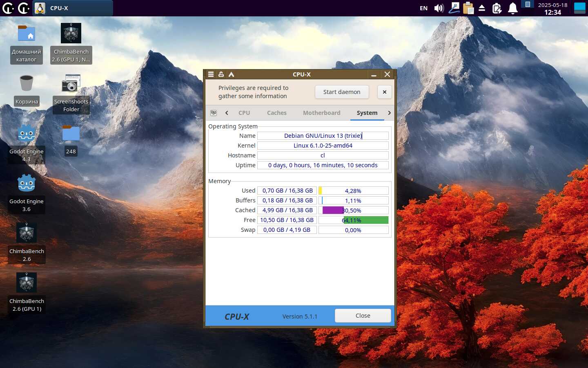Click the shade-up arrow icon in titlebar
The width and height of the screenshot is (588, 368).
pyautogui.click(x=231, y=74)
